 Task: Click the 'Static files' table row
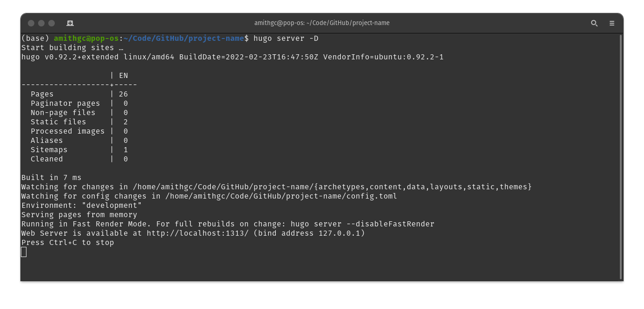(79, 122)
